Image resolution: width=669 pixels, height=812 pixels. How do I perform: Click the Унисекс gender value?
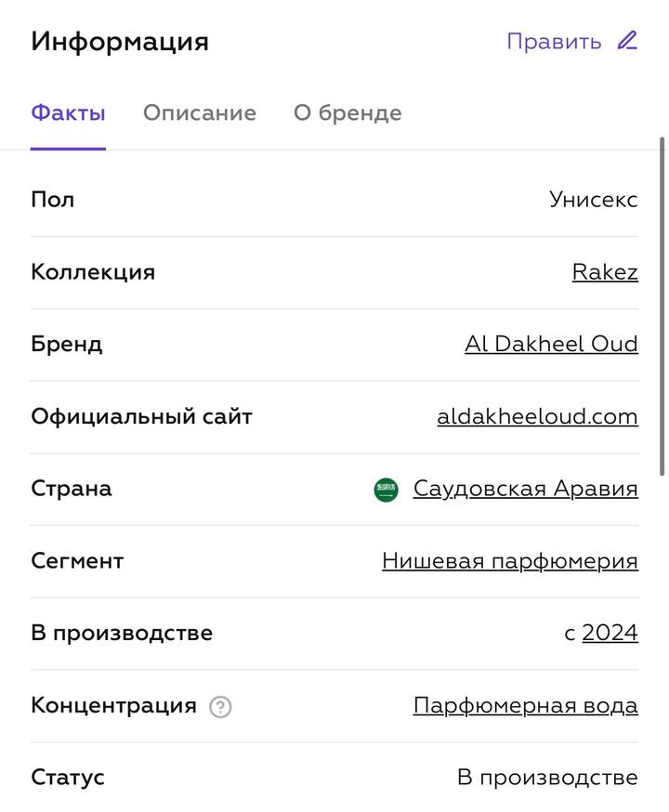tap(593, 200)
